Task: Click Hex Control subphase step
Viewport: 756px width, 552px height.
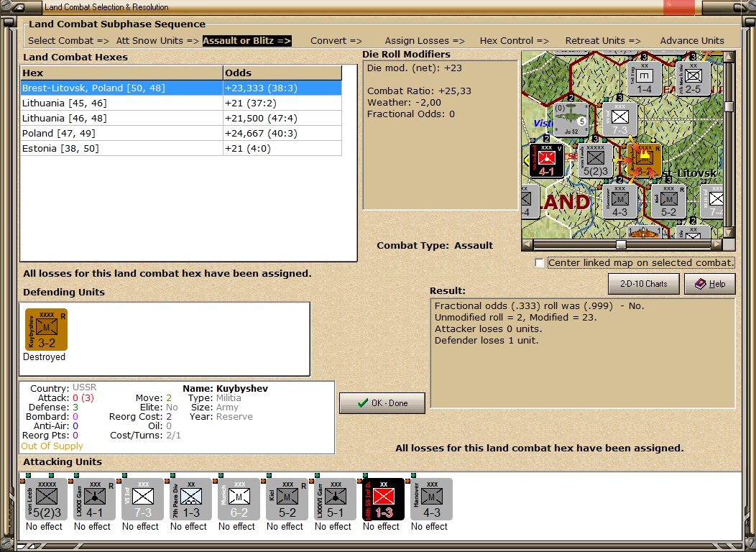Action: pyautogui.click(x=514, y=41)
